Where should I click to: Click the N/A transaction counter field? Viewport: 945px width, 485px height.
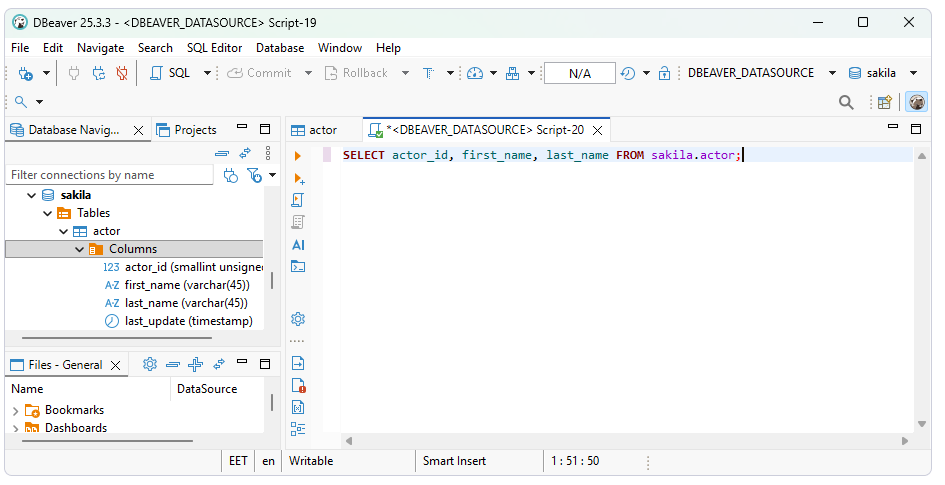[x=580, y=74]
